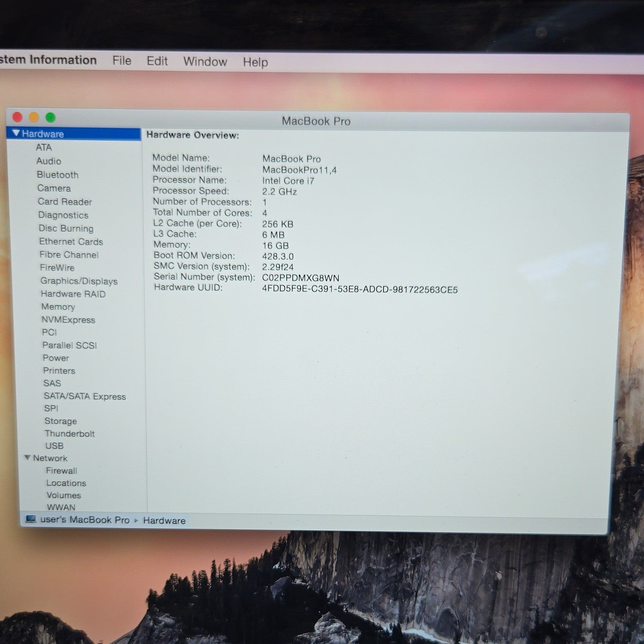Click the L2 Cache value 256 KB

(x=278, y=224)
